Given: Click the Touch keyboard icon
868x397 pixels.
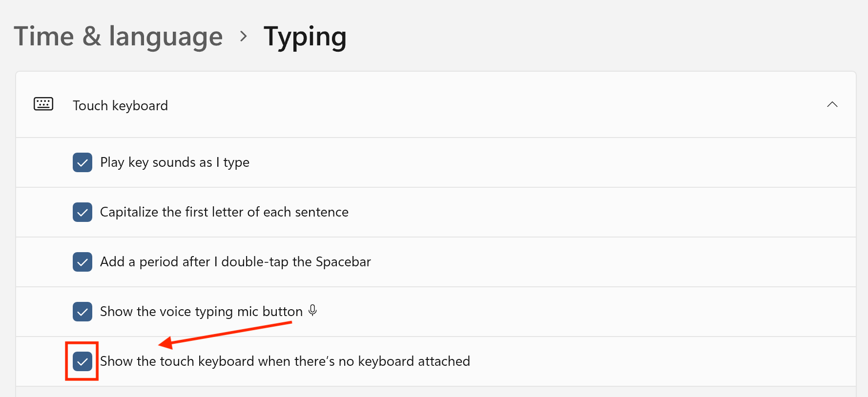Looking at the screenshot, I should coord(43,104).
